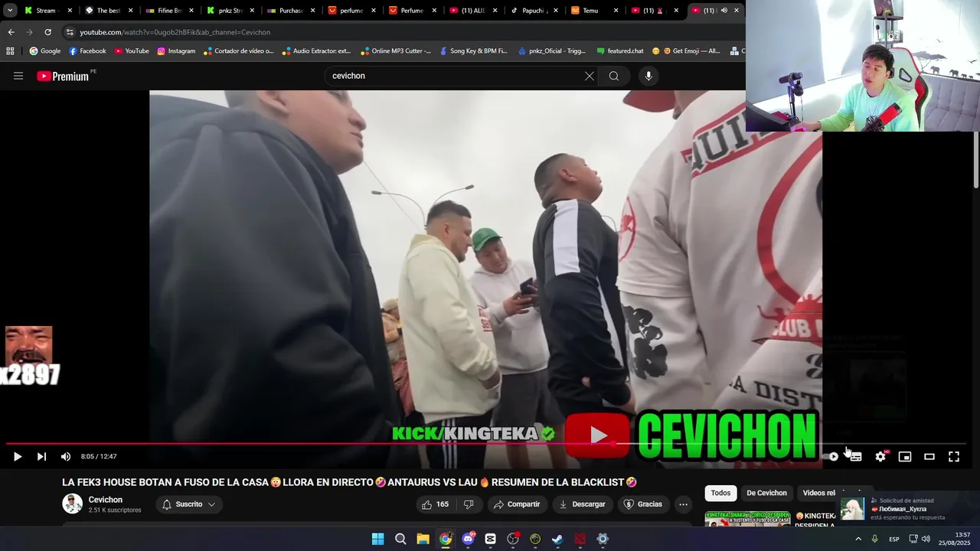980x551 pixels.
Task: Open Windows taskbar search
Action: [x=400, y=539]
